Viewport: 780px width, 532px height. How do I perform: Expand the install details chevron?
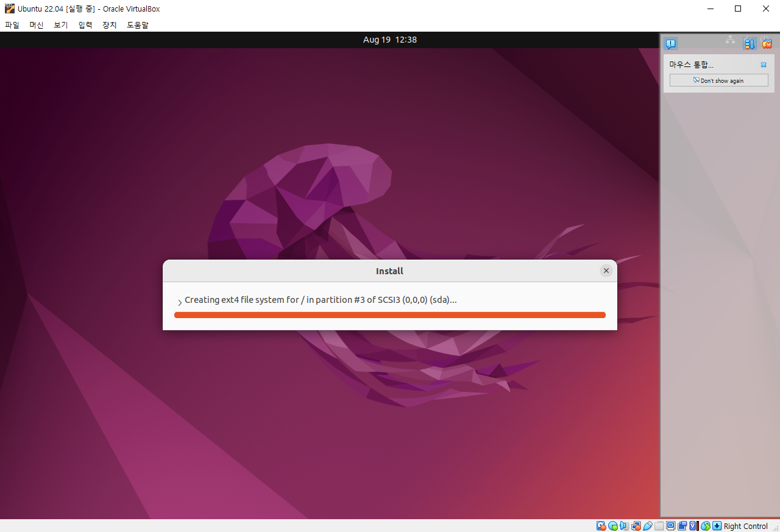(179, 302)
